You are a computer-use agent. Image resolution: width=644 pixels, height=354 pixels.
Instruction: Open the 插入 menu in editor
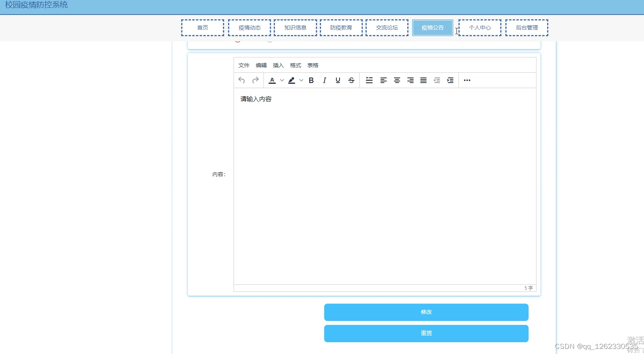[278, 65]
